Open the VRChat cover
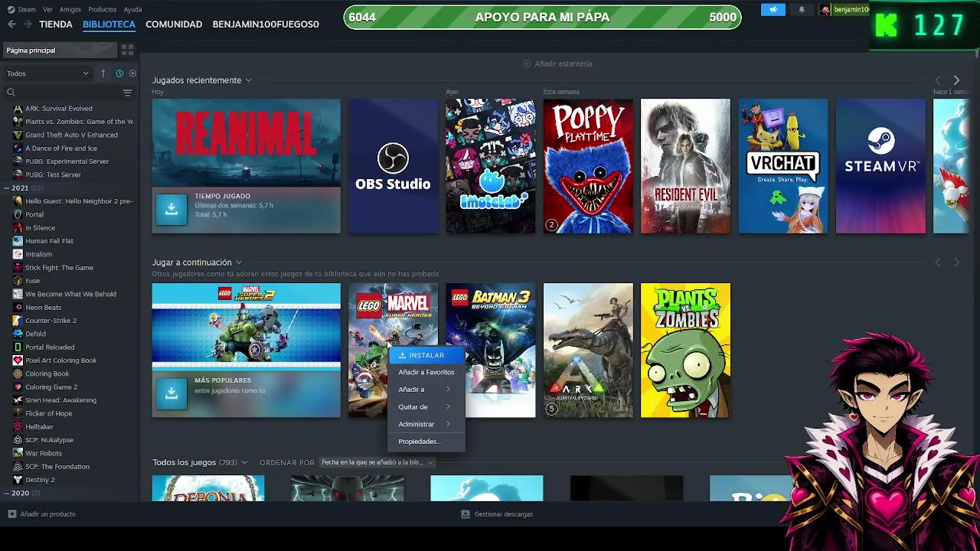The height and width of the screenshot is (551, 980). tap(783, 166)
